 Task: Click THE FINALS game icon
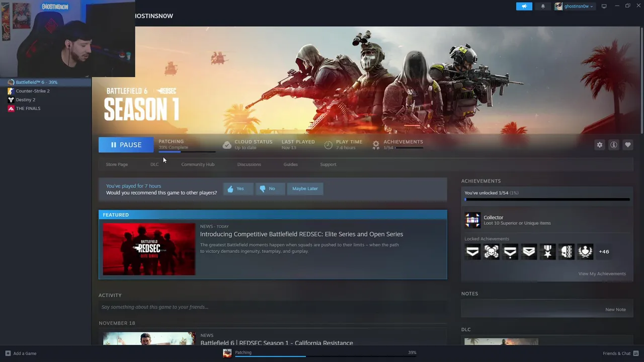11,108
